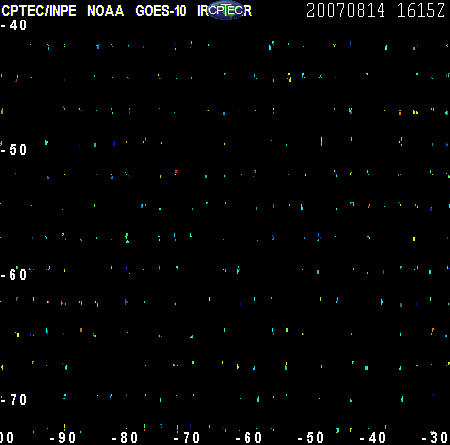Viewport: 450px width, 445px height.
Task: Click the -80 longitude axis label
Action: pyautogui.click(x=125, y=437)
